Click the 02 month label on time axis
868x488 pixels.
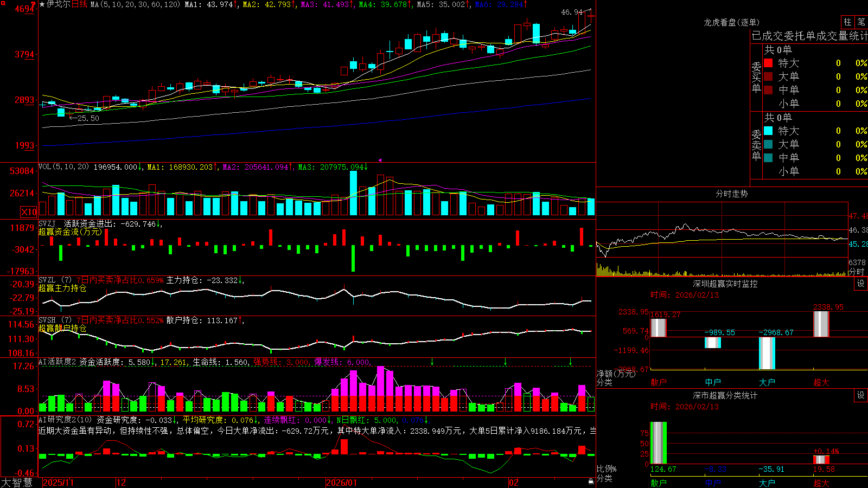click(514, 483)
